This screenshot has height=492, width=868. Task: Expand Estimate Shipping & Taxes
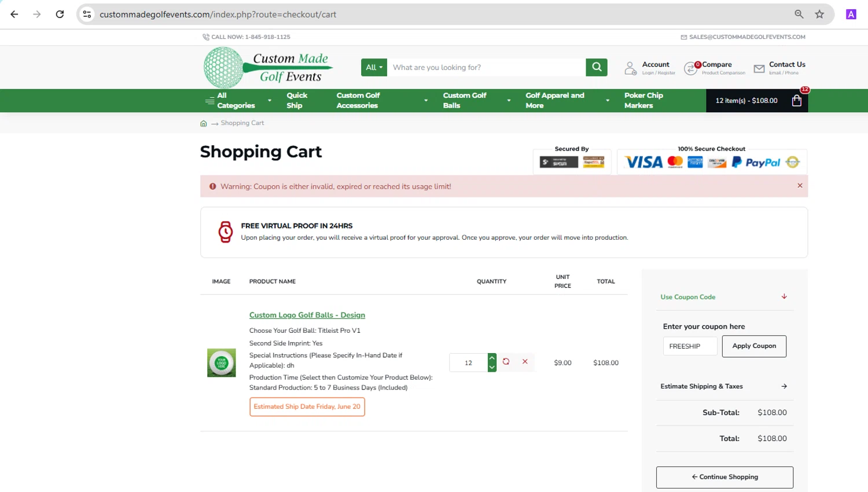[724, 386]
